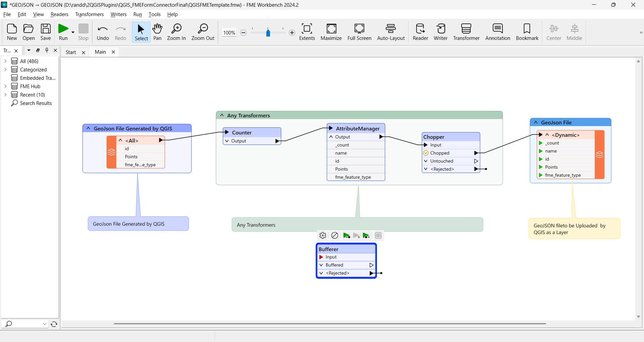Screen dimensions: 644x342
Task: Click the transformer gallery search field
Action: coord(25,324)
